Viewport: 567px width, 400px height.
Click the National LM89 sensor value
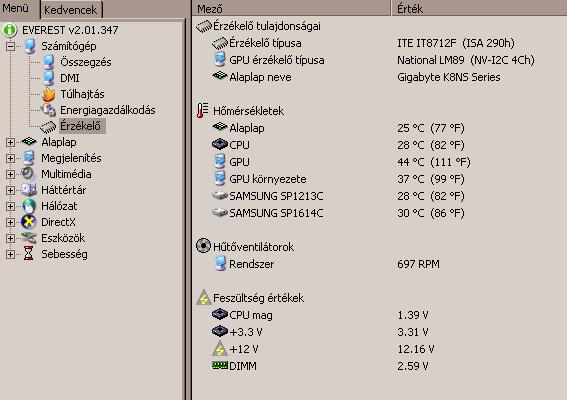pos(465,60)
